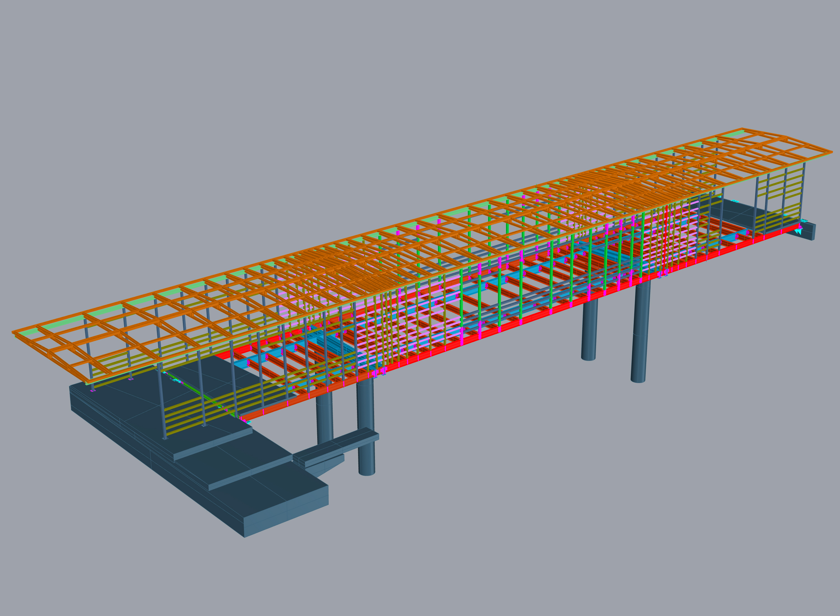840x616 pixels.
Task: Select the shorter right pier beside the tallest
Action: [x=589, y=330]
